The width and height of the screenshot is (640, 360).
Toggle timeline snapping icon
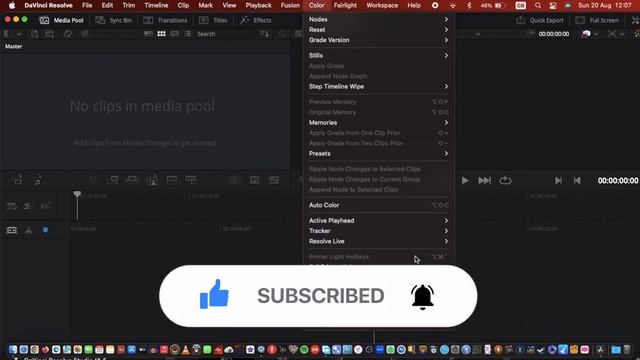[x=27, y=206]
